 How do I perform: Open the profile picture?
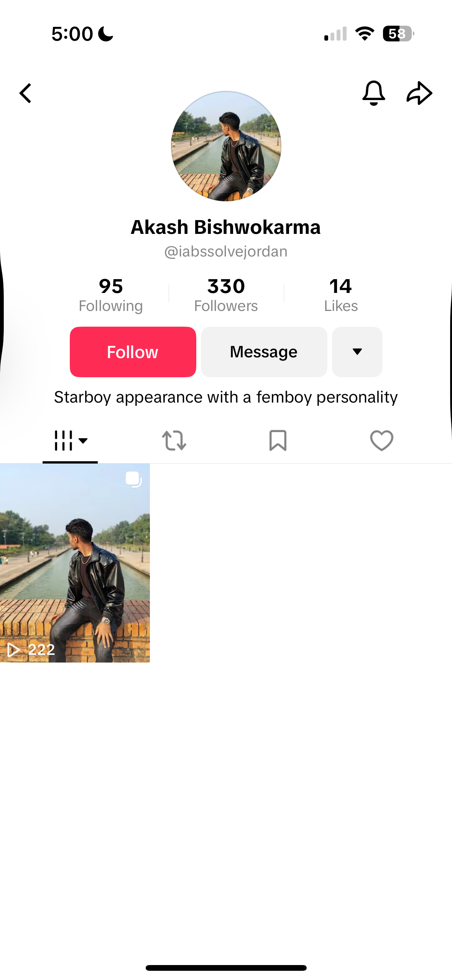tap(226, 146)
